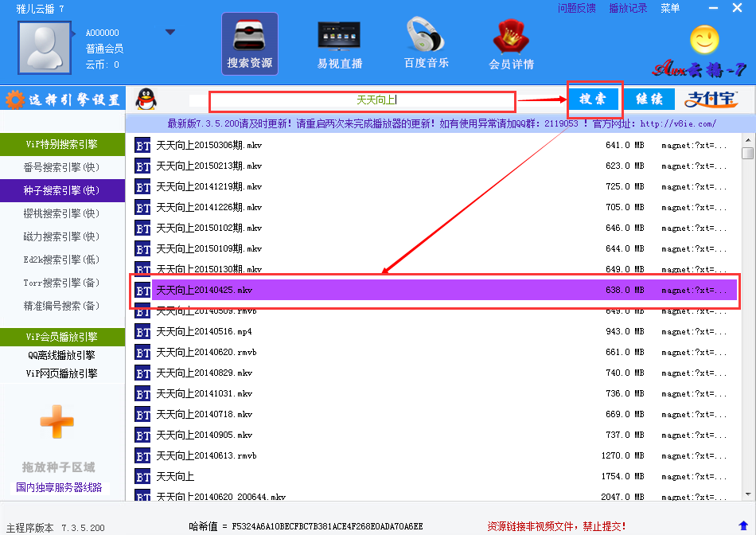The width and height of the screenshot is (756, 535).
Task: Select 种子搜索引擎 search engine
Action: (62, 190)
